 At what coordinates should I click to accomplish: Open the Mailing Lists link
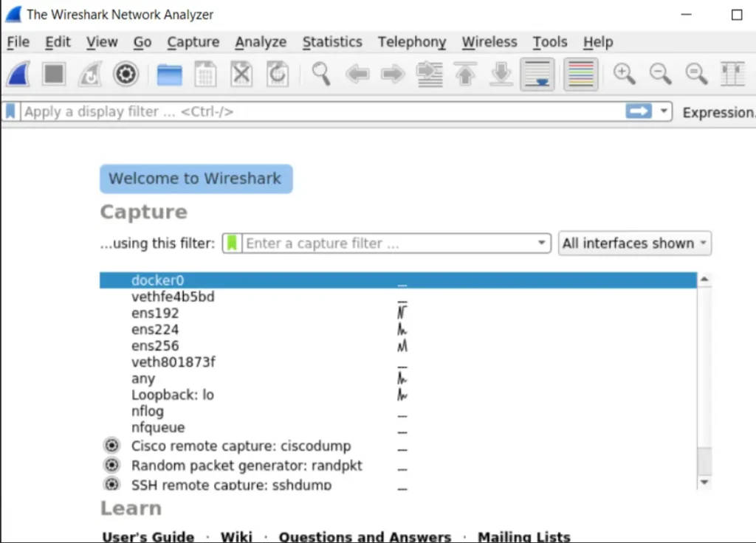[524, 537]
